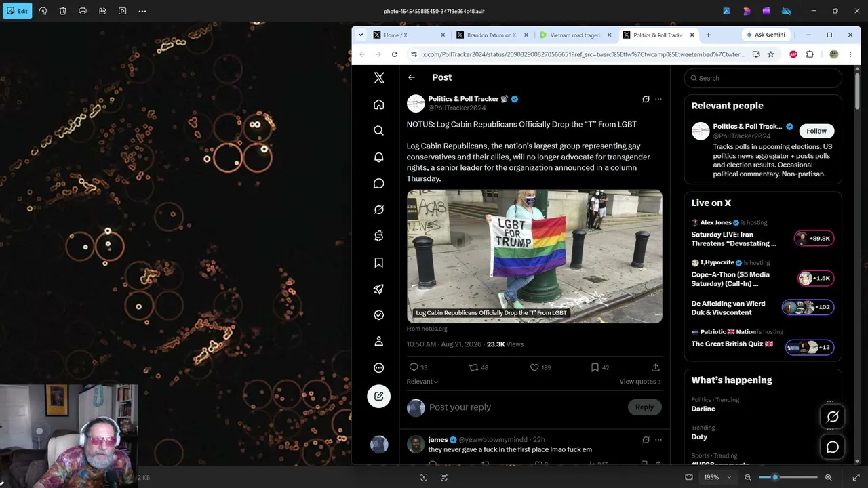Open Chrome's tab search dropdown
The width and height of the screenshot is (868, 488).
click(x=361, y=35)
